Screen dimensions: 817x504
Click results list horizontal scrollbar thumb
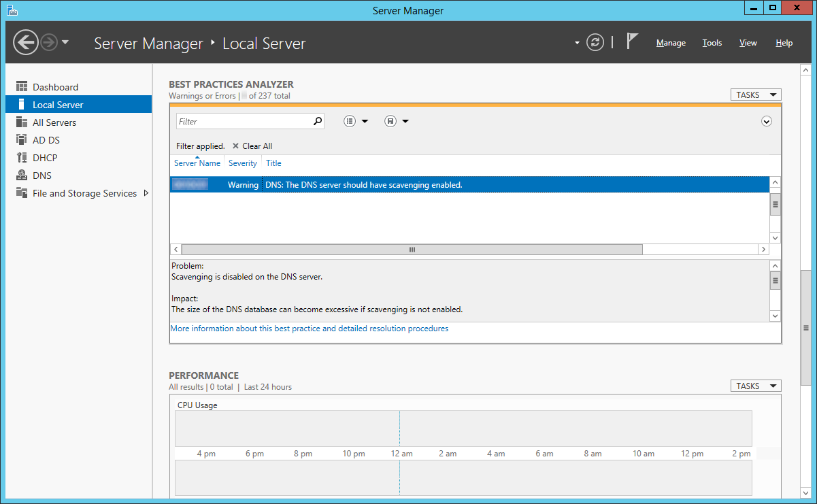pos(412,250)
